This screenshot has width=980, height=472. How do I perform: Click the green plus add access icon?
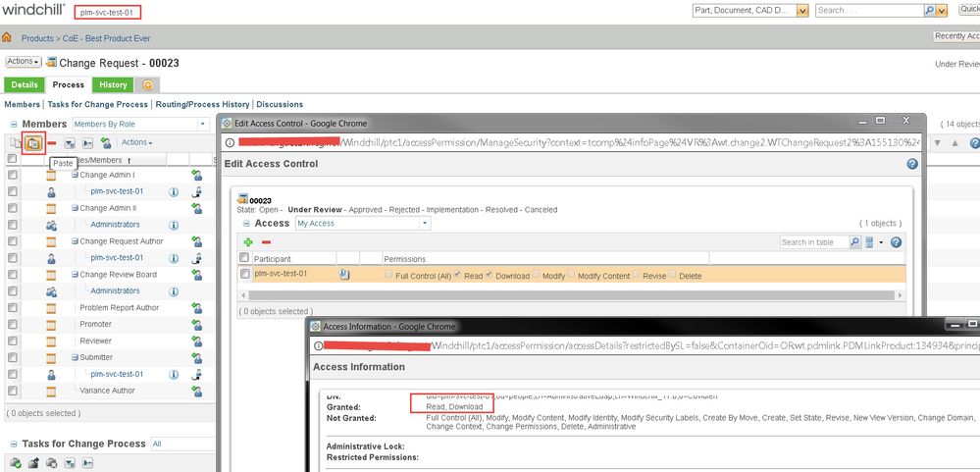[248, 242]
